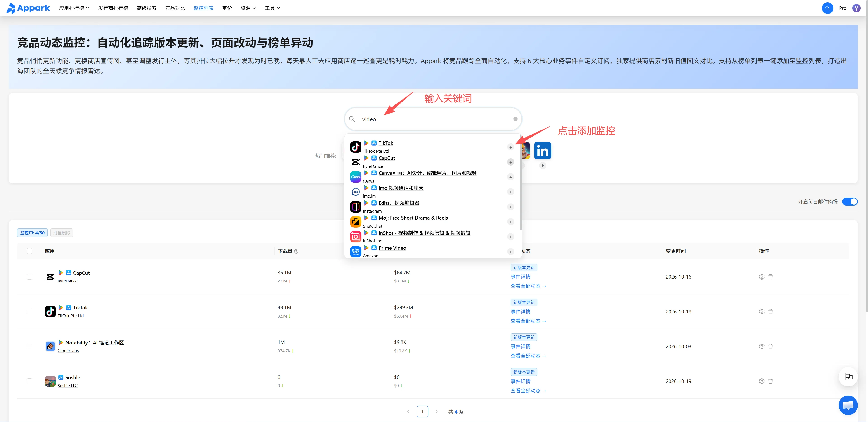Delete TikTok row with trash icon
This screenshot has width=868, height=422.
(x=770, y=311)
